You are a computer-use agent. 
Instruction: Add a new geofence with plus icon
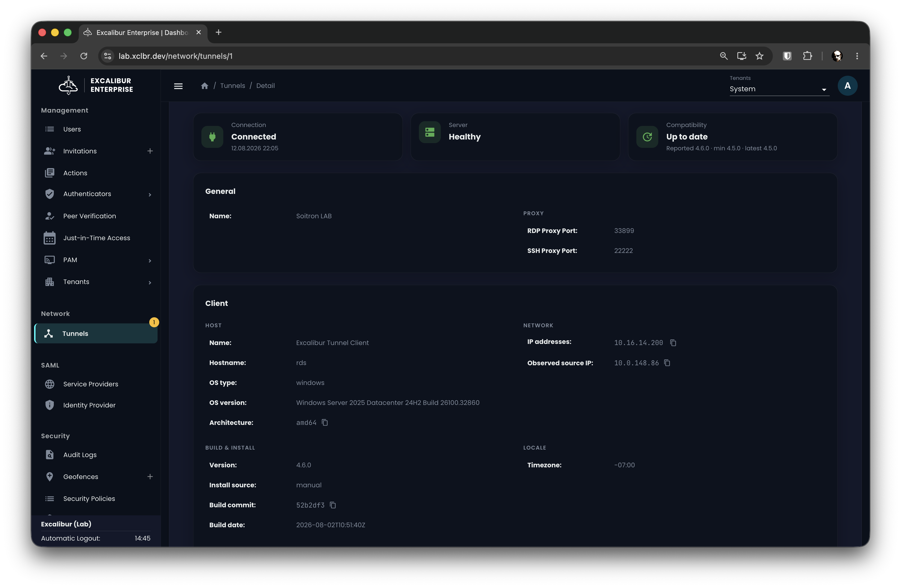pyautogui.click(x=150, y=477)
